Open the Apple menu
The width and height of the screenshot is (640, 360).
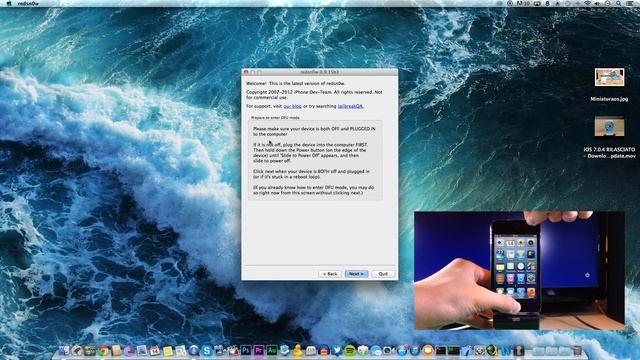(9, 3)
